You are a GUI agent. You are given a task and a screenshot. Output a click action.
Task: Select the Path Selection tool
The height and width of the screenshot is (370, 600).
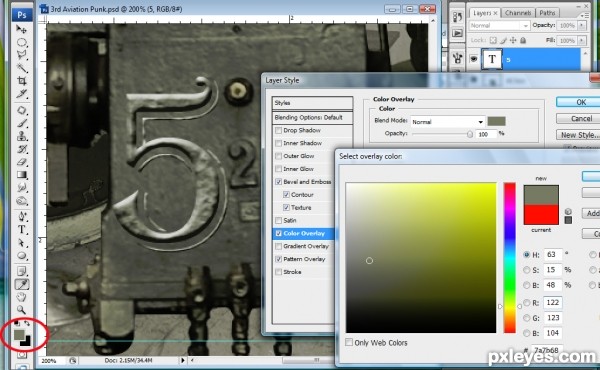[21, 243]
